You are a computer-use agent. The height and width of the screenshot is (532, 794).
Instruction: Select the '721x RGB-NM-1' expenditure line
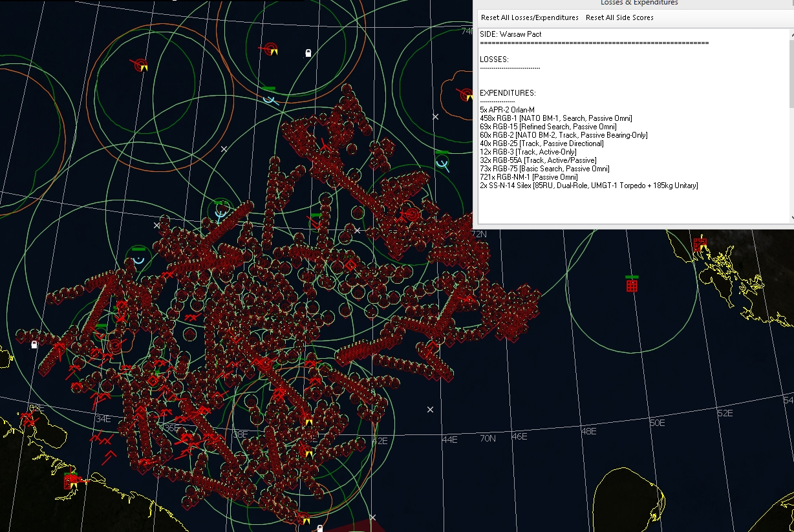pos(529,177)
